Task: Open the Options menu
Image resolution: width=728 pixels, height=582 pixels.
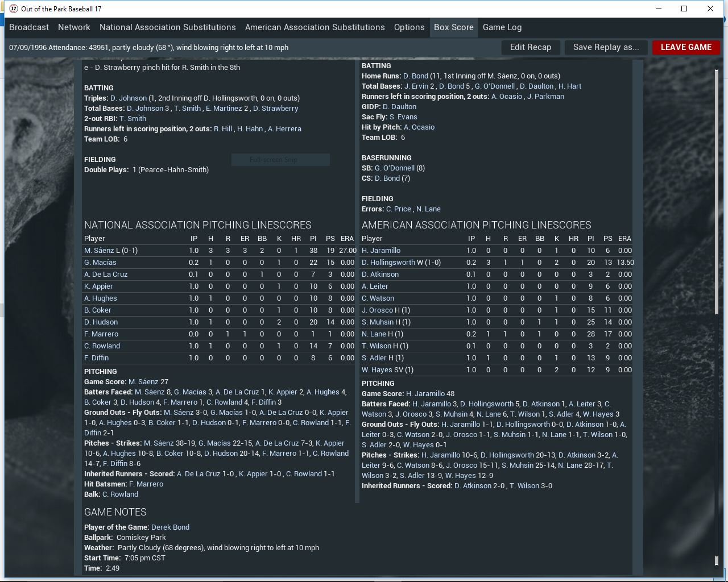Action: pos(409,27)
